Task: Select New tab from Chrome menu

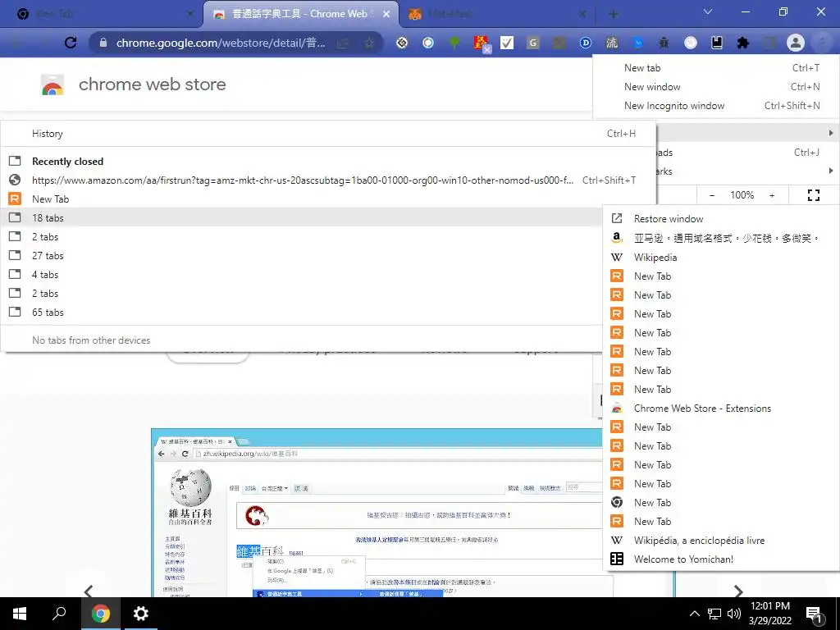Action: pyautogui.click(x=716, y=68)
